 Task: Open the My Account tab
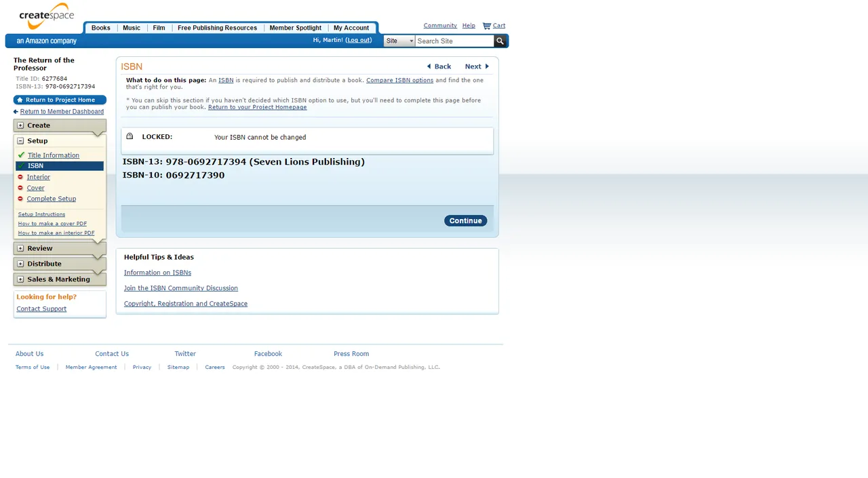point(351,28)
